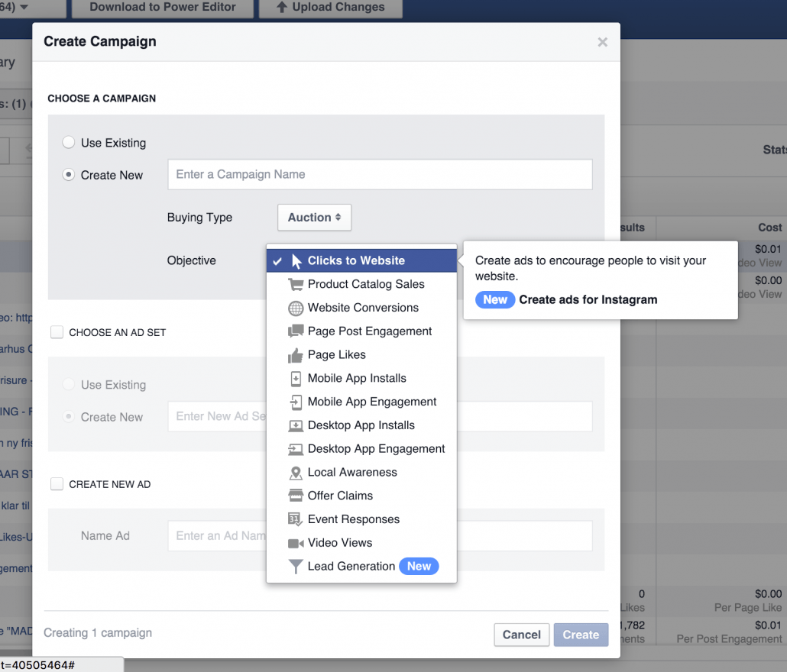Click the Upload Changes button
This screenshot has height=672, width=787.
point(330,8)
